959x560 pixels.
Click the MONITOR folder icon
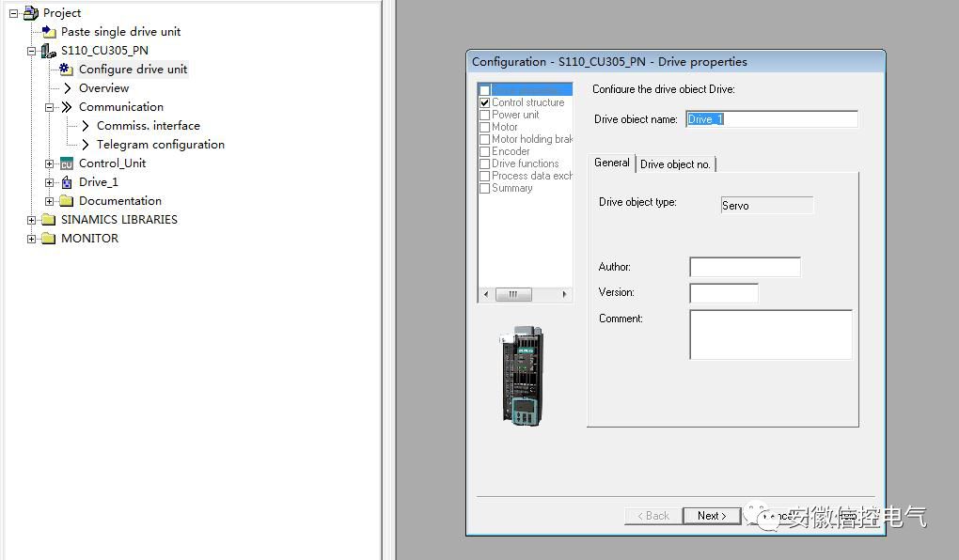point(48,239)
